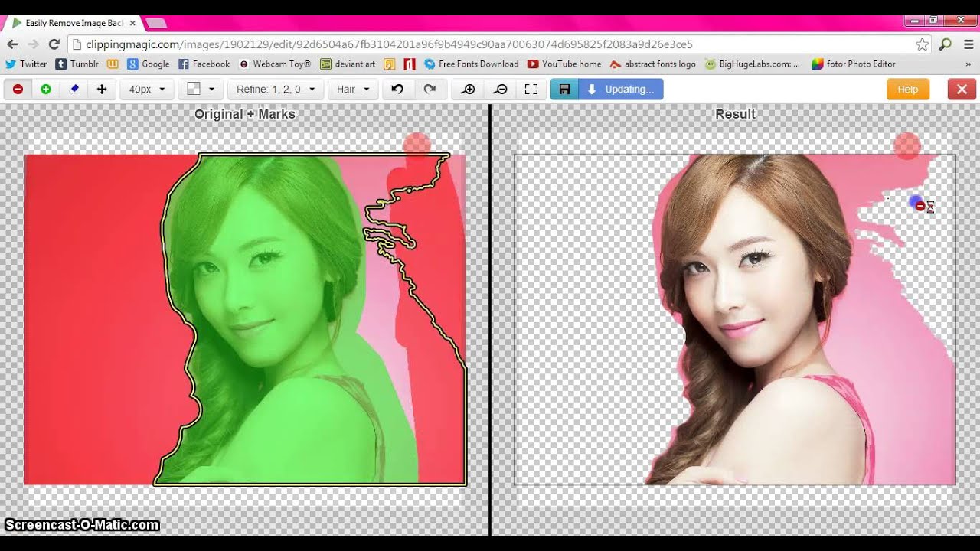Viewport: 980px width, 551px height.
Task: Click the save floppy disk icon
Action: click(x=564, y=90)
